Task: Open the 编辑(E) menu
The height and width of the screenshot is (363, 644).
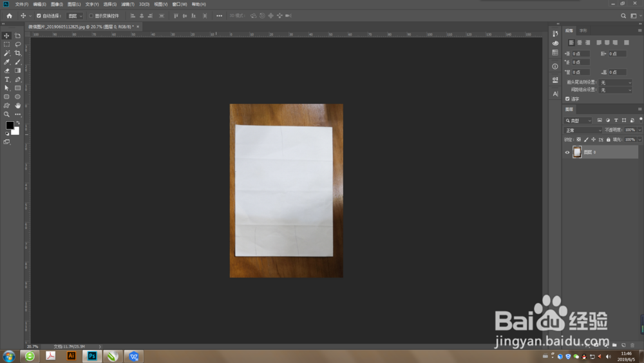Action: (39, 4)
